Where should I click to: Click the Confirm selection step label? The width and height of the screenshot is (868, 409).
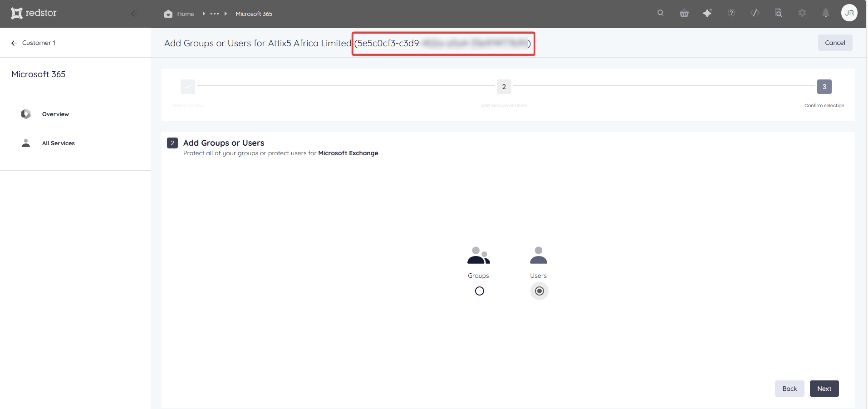pyautogui.click(x=824, y=105)
